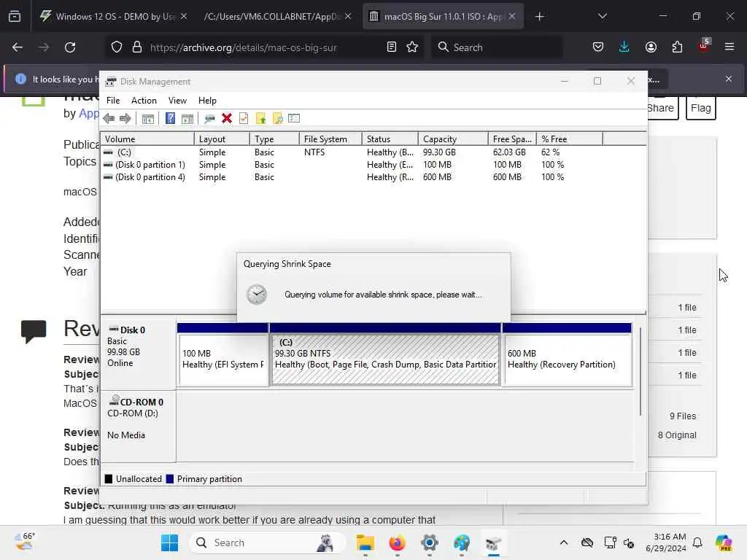Viewport: 747px width, 560px height.
Task: Show hidden tray icons chevron
Action: [564, 542]
